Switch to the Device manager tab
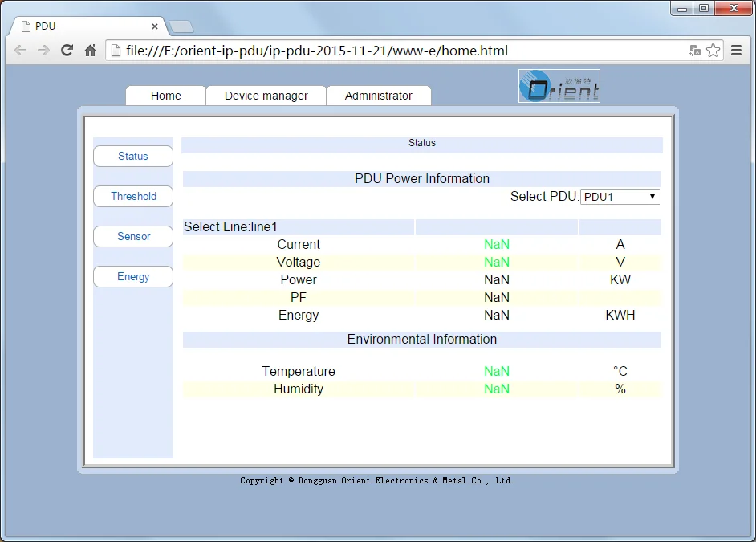The height and width of the screenshot is (542, 756). click(266, 95)
